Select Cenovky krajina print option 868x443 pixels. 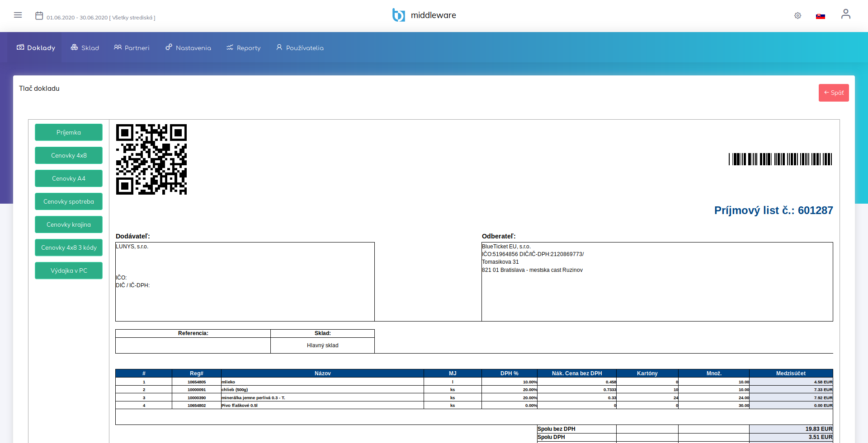[x=69, y=224]
